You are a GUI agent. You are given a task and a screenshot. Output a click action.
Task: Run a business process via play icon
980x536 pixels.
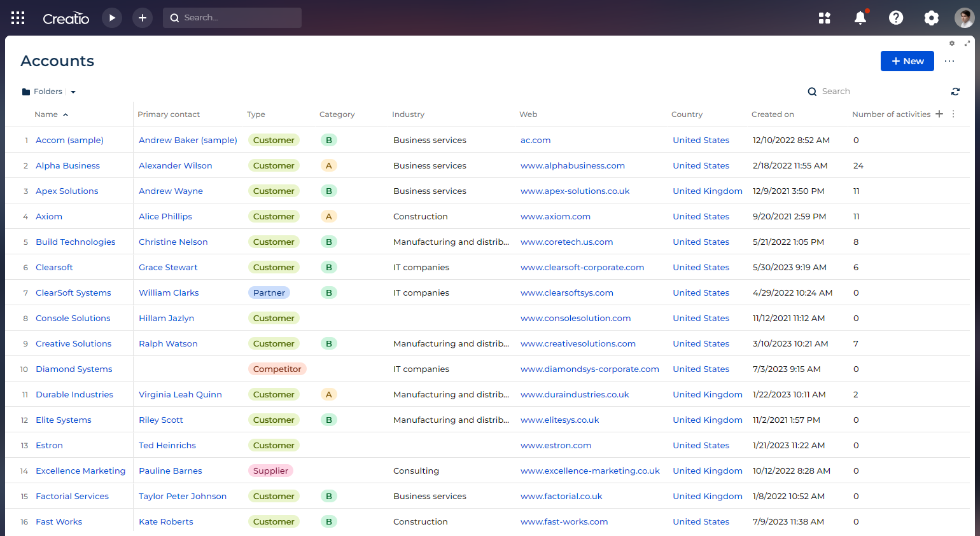coord(112,18)
